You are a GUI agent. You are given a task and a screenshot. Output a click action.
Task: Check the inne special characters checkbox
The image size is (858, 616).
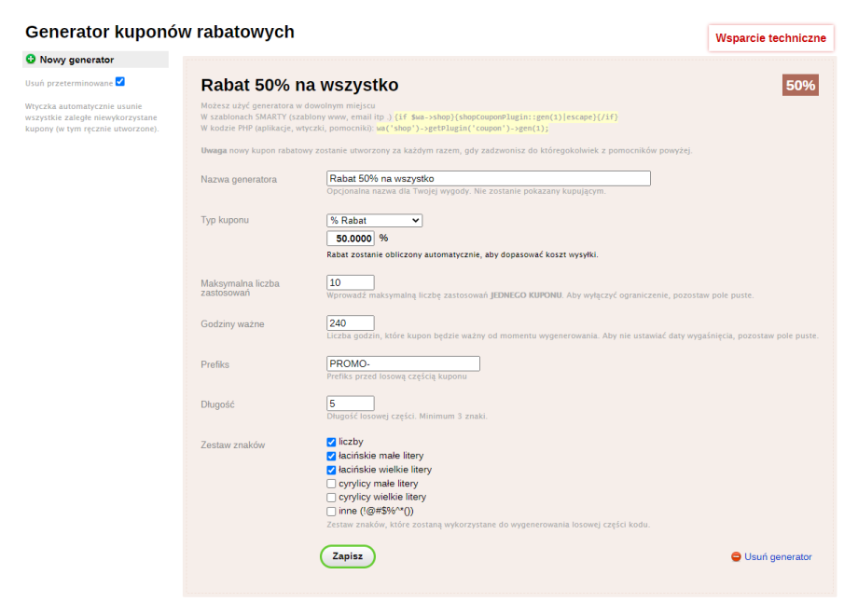click(331, 512)
